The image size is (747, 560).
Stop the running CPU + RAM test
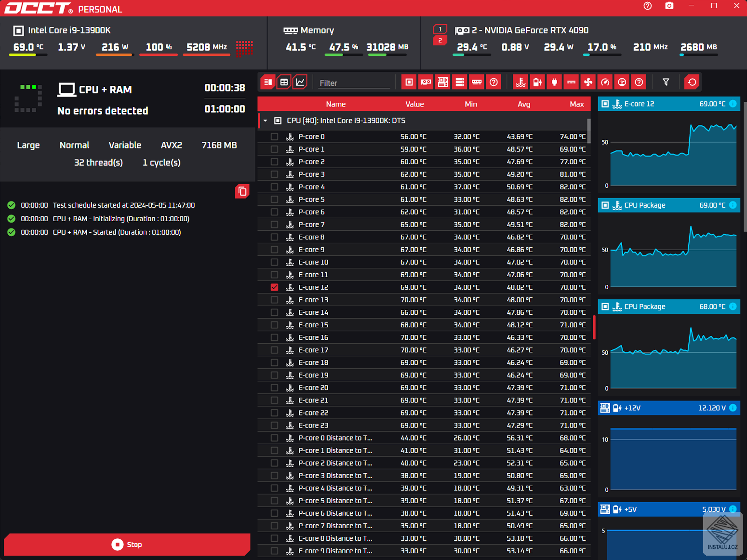tap(127, 545)
